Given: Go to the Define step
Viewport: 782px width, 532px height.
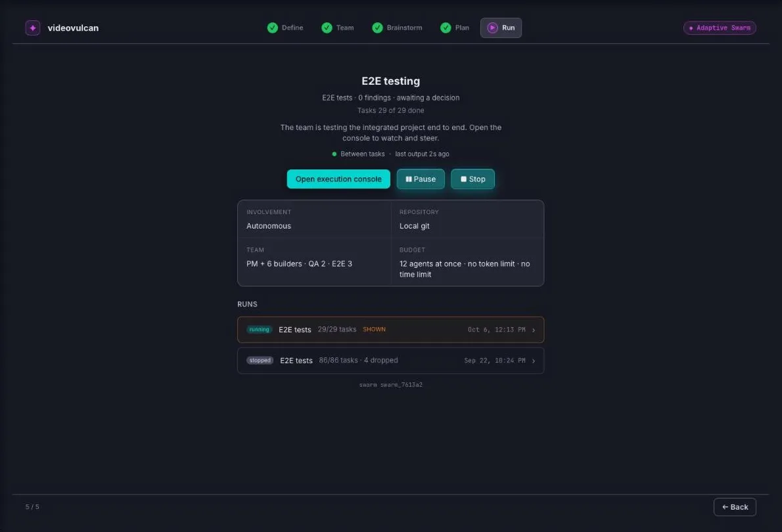Looking at the screenshot, I should click(285, 28).
